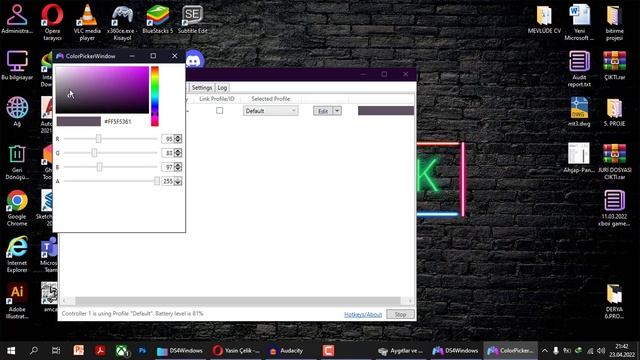
Task: Open the mt3.dwg drawing file
Action: pos(579,111)
